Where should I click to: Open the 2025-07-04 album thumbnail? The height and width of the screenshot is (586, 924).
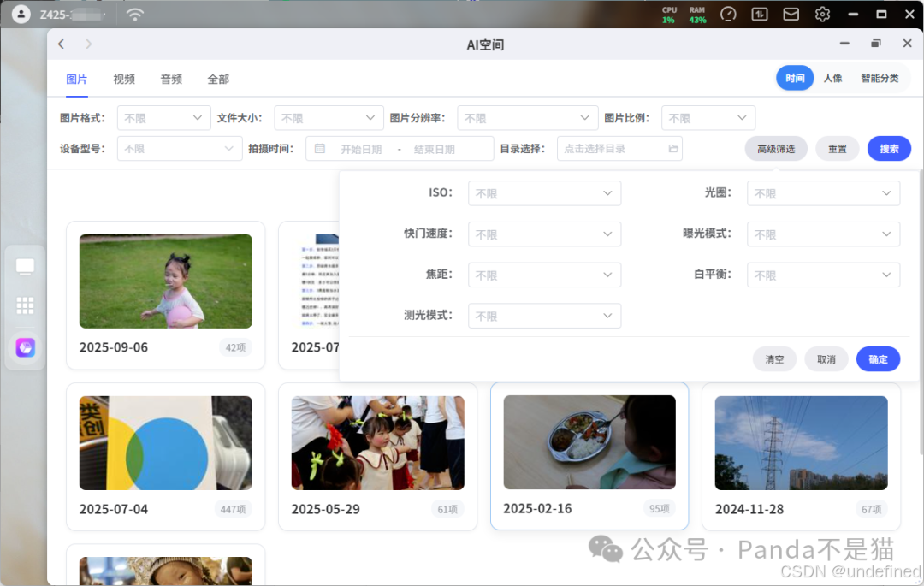pos(166,443)
